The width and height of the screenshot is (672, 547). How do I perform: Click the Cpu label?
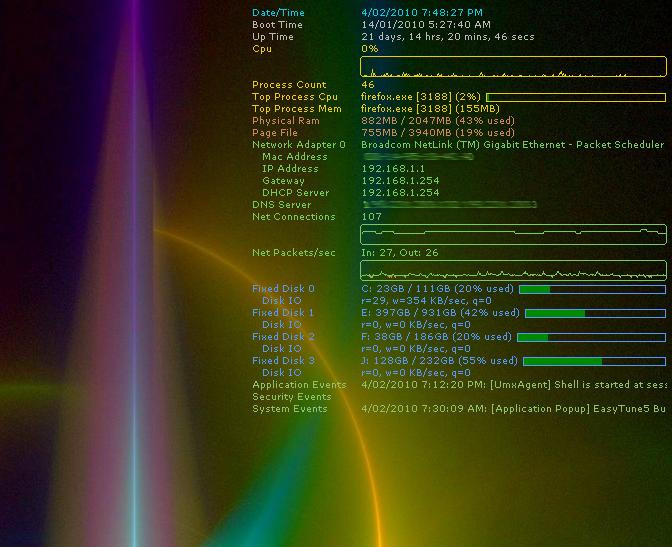pyautogui.click(x=262, y=49)
